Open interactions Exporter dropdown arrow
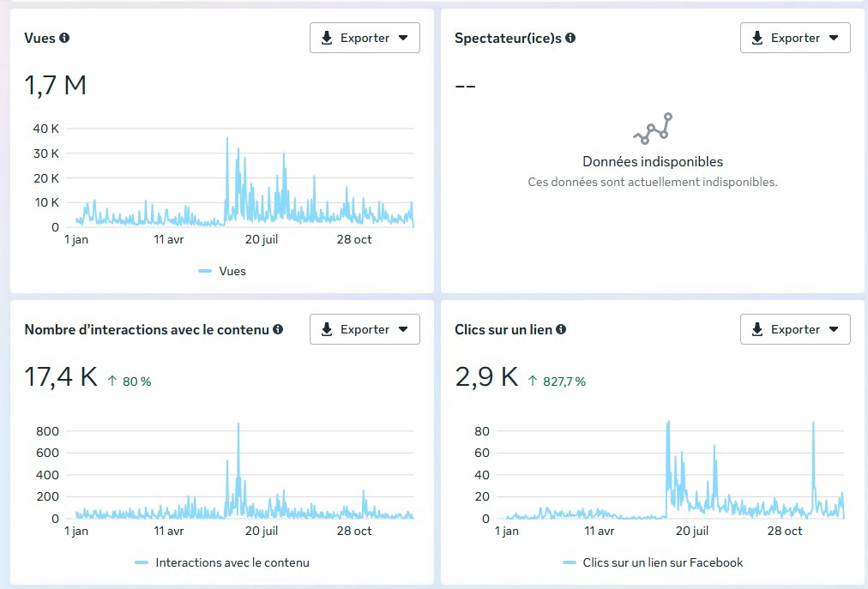Screen dimensions: 868x589 pos(403,329)
